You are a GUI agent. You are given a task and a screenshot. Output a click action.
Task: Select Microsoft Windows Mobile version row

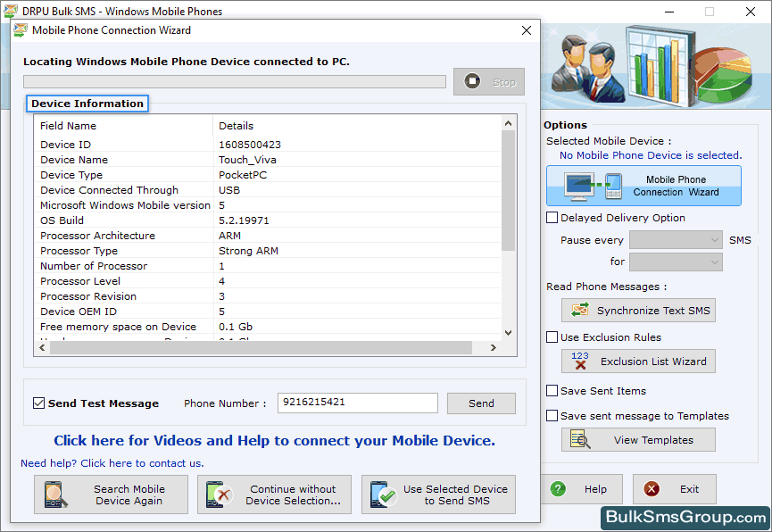click(268, 205)
